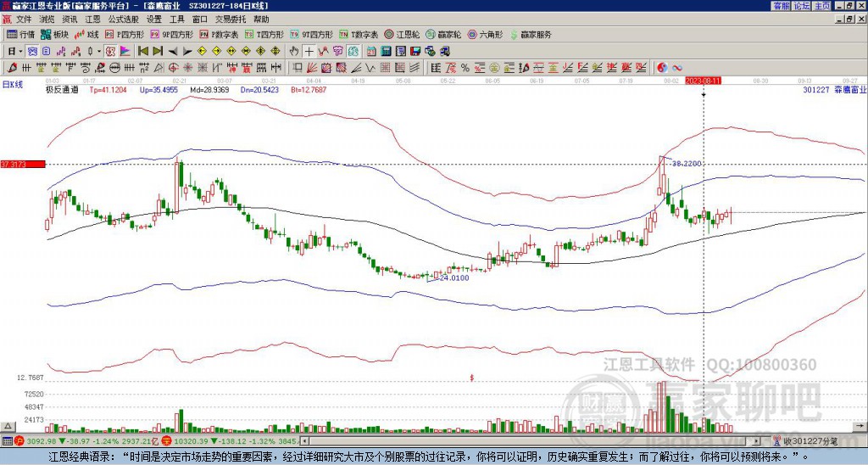Viewport: 868px width, 465px height.
Task: Click the percent % tool icon
Action: [x=465, y=68]
